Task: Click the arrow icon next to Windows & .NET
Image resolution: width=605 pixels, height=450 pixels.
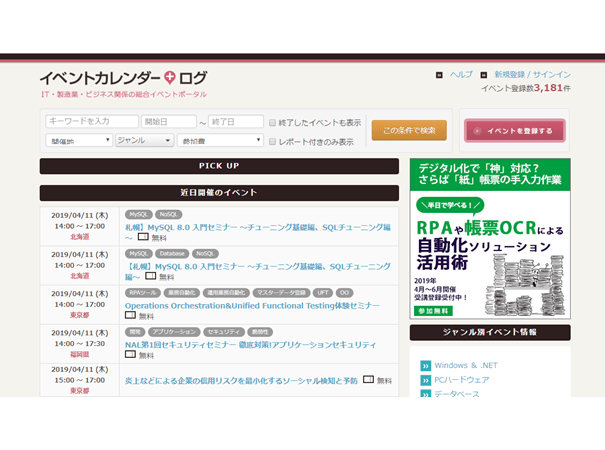Action: 425,365
